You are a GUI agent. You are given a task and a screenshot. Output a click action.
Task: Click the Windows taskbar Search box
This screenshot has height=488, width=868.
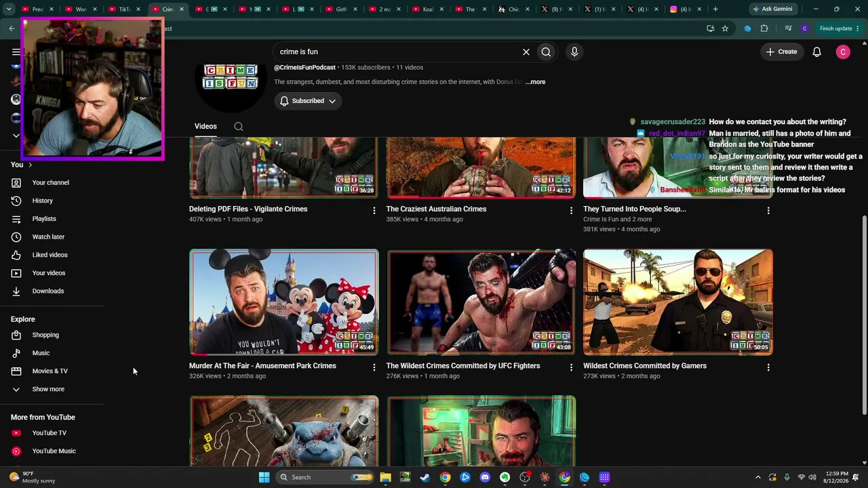(x=325, y=477)
